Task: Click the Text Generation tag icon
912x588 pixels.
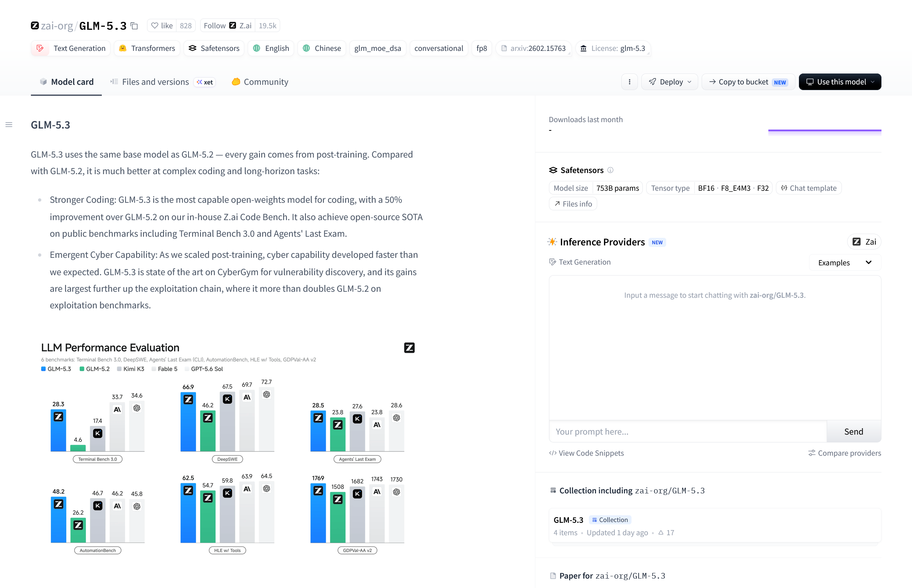Action: pos(40,48)
